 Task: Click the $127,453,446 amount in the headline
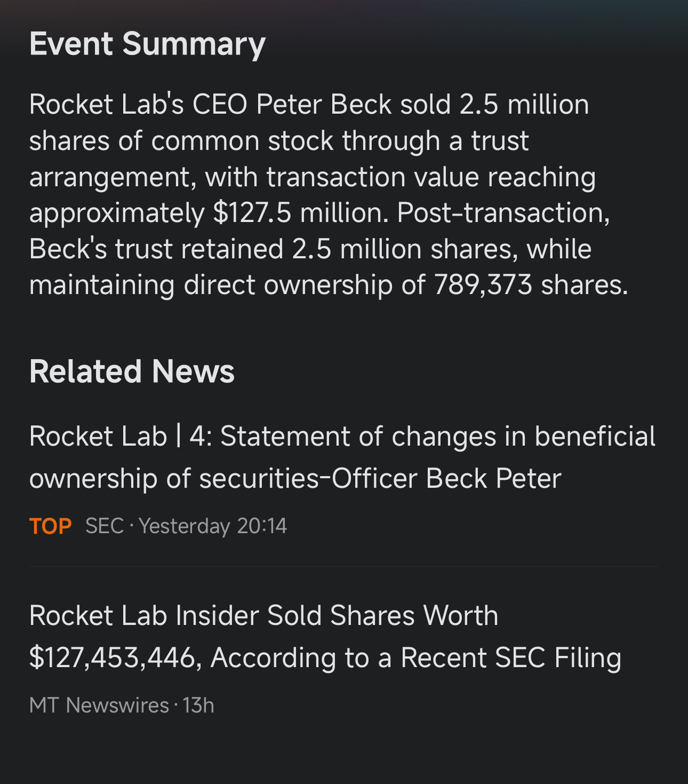pos(115,658)
